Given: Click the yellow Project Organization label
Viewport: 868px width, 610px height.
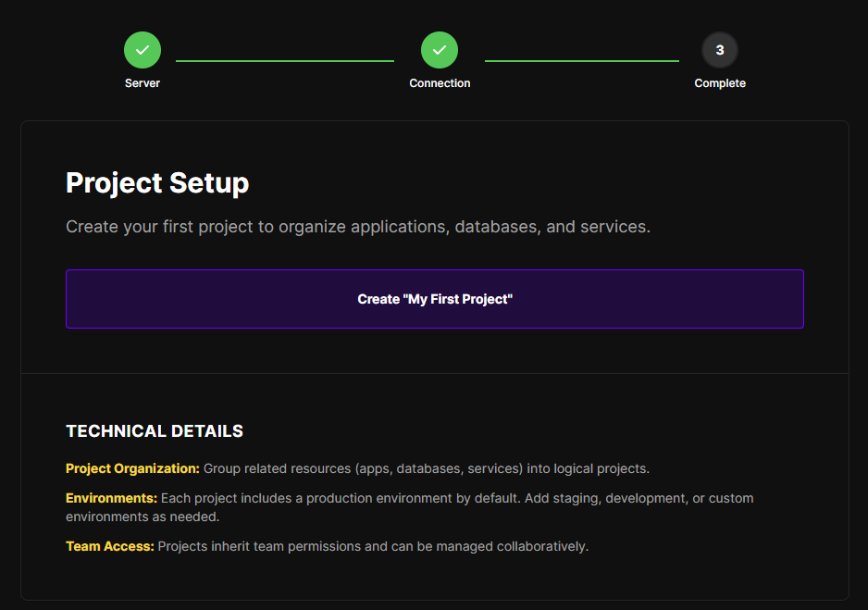Looking at the screenshot, I should pos(132,469).
